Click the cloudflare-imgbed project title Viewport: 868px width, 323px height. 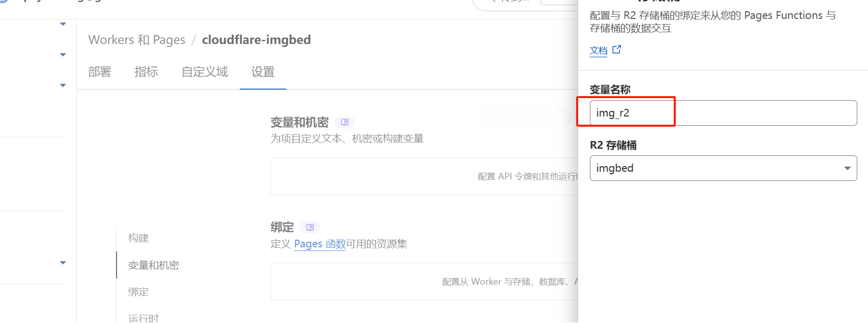tap(256, 40)
